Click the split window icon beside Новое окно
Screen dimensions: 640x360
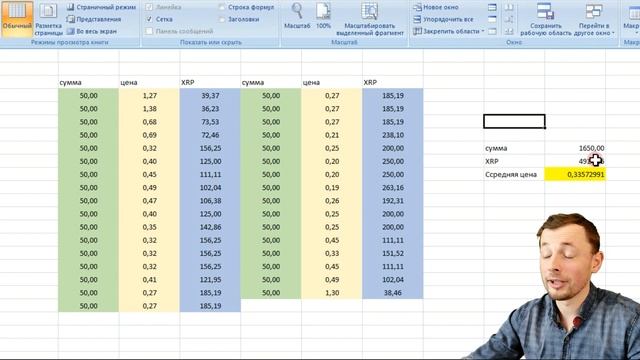click(492, 7)
